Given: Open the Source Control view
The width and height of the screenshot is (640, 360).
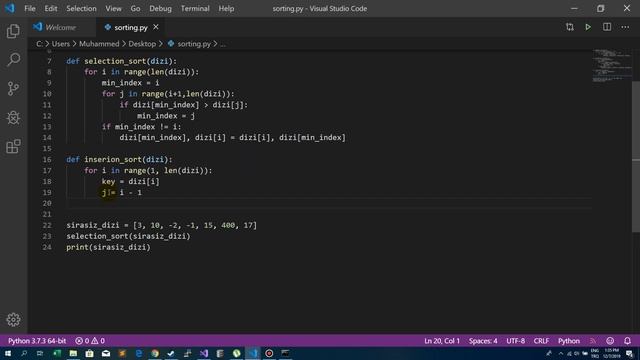Looking at the screenshot, I should [x=13, y=89].
